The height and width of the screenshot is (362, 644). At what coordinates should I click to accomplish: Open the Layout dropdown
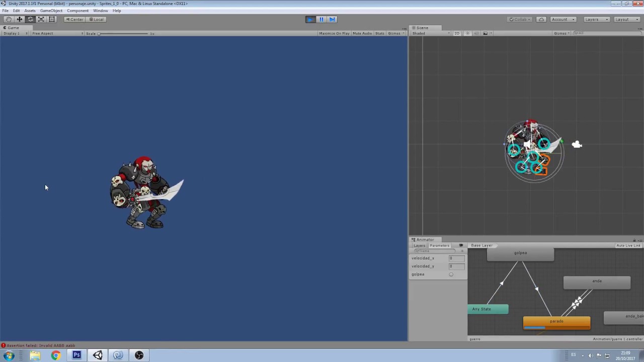click(x=626, y=19)
